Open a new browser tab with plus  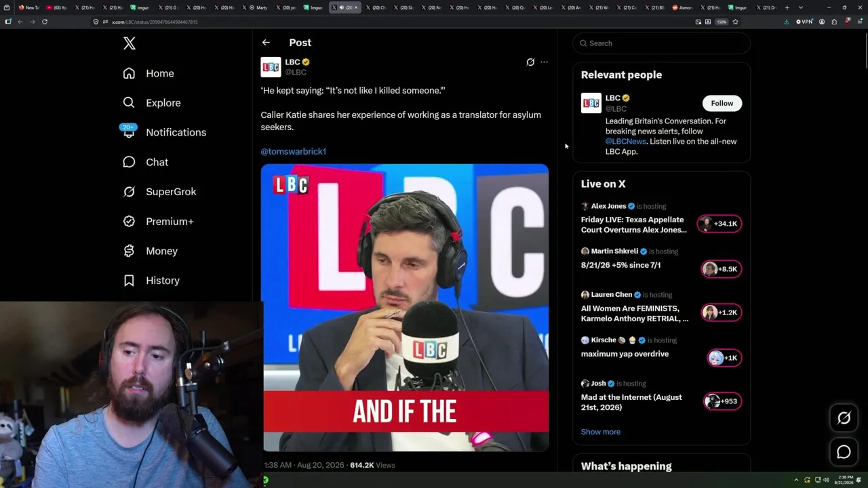point(787,7)
